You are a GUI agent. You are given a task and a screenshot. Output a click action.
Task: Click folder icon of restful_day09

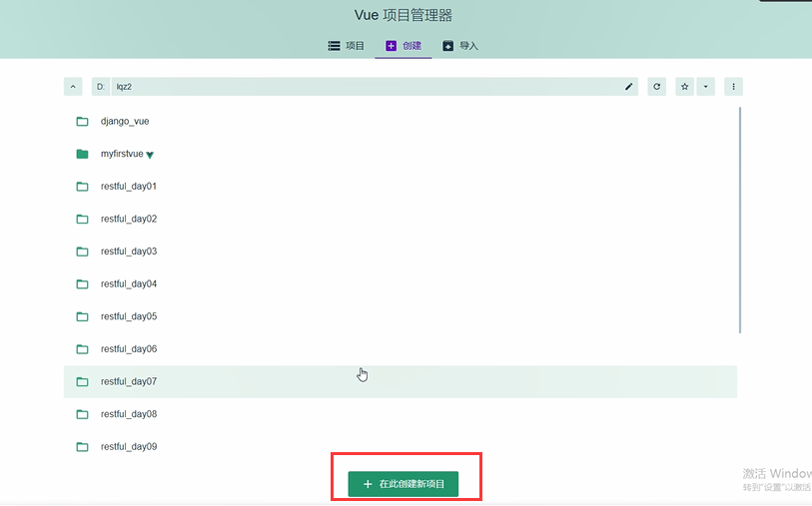pos(82,447)
